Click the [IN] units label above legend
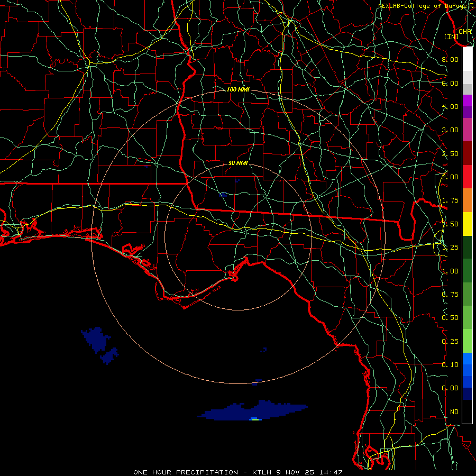Image resolution: width=476 pixels, height=476 pixels. click(x=451, y=36)
